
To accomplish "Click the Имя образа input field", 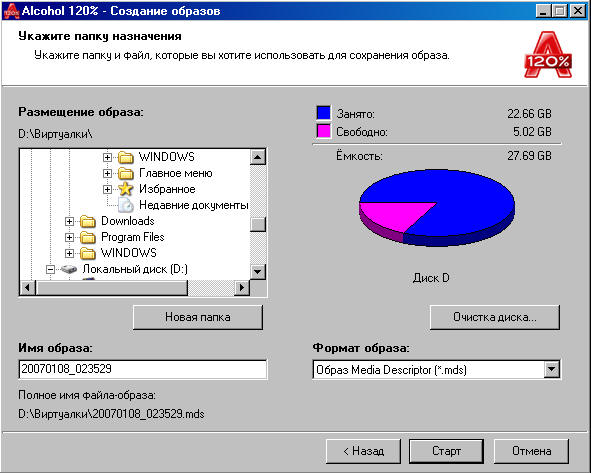I will click(x=142, y=369).
